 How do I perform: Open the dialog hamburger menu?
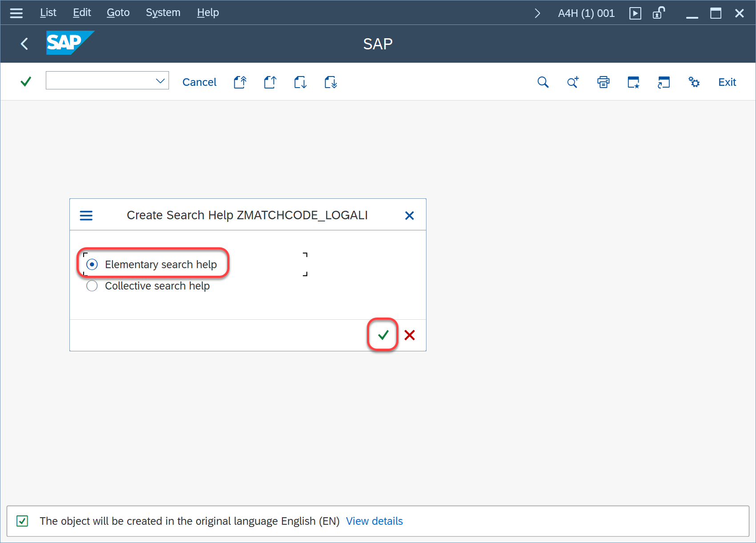[86, 216]
